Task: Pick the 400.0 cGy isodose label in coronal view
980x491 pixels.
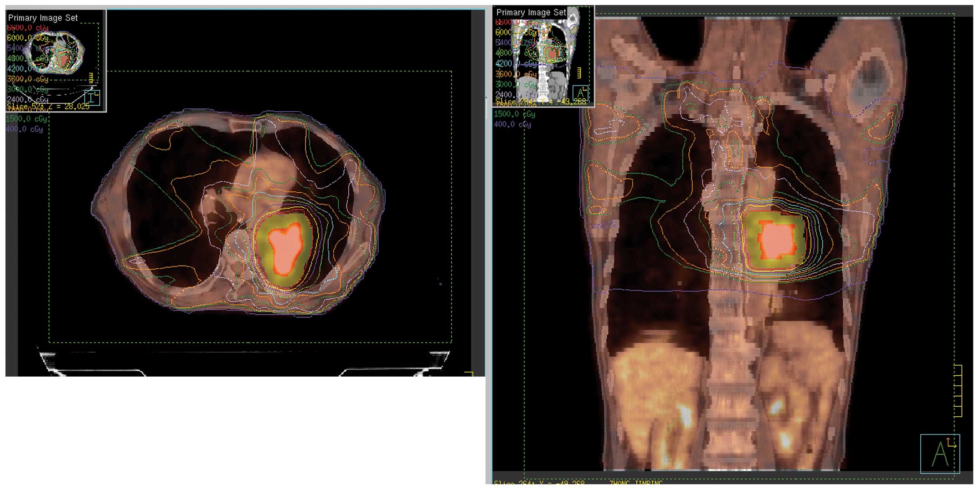Action: [x=512, y=124]
